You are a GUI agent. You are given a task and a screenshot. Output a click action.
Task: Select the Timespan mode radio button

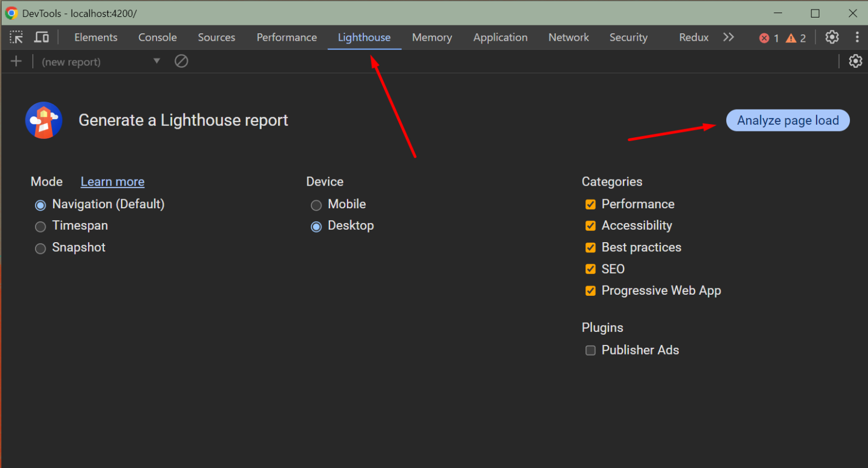40,226
